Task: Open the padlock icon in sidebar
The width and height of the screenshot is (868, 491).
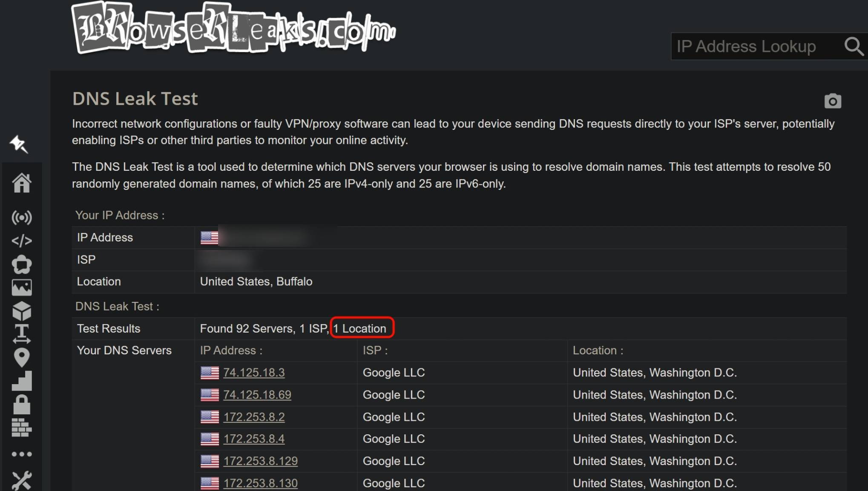Action: tap(22, 404)
